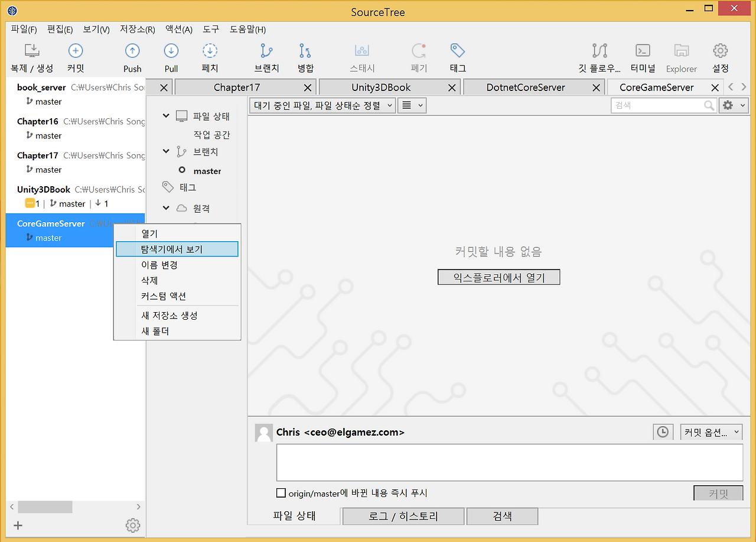Viewport: 756px width, 542px height.
Task: Choose 열기 in the context menu
Action: click(x=177, y=233)
